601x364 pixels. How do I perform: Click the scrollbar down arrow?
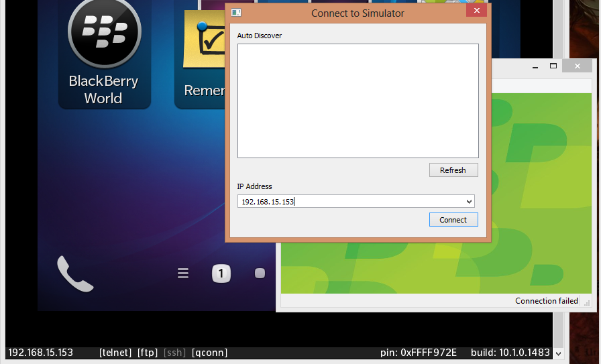[x=559, y=354]
